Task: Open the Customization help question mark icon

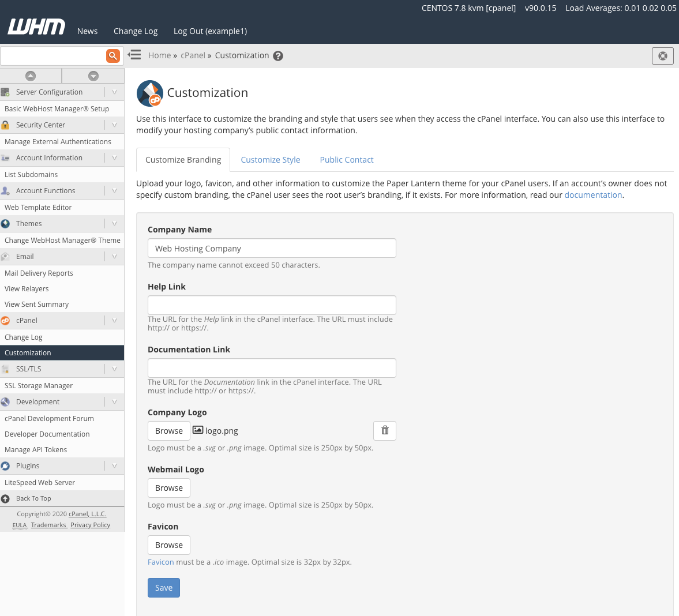Action: 278,56
